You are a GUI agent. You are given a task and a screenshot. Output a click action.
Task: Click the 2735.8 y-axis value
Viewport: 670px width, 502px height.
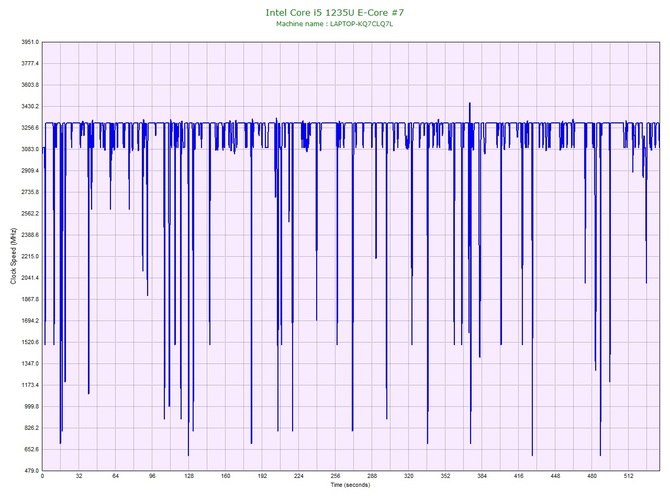[30, 192]
